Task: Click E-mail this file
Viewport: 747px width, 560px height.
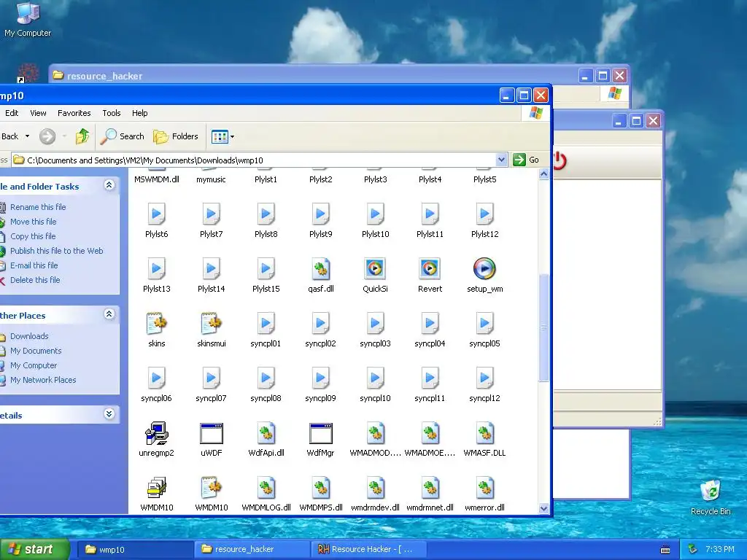Action: [x=34, y=265]
